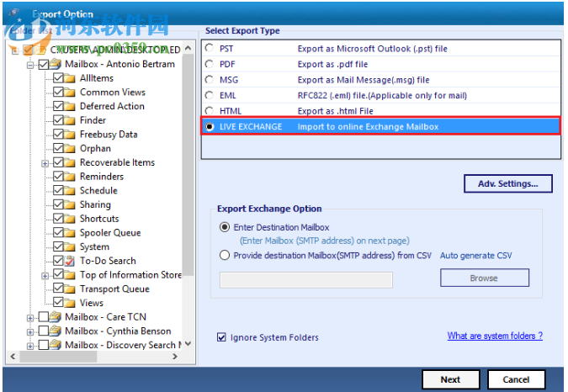
Task: Choose Enter Destination Mailbox option
Action: click(x=225, y=227)
